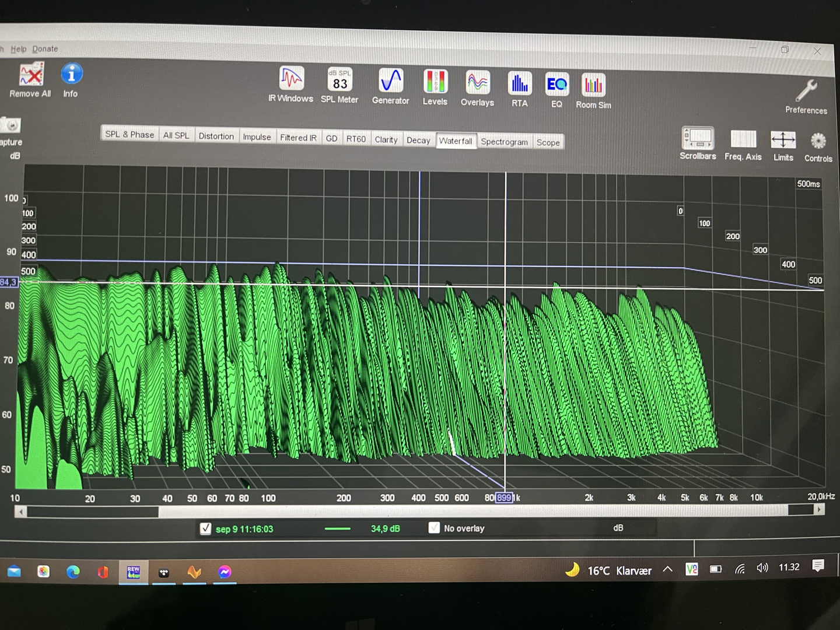This screenshot has width=840, height=630.
Task: Open the IR Windows tool
Action: pos(290,79)
